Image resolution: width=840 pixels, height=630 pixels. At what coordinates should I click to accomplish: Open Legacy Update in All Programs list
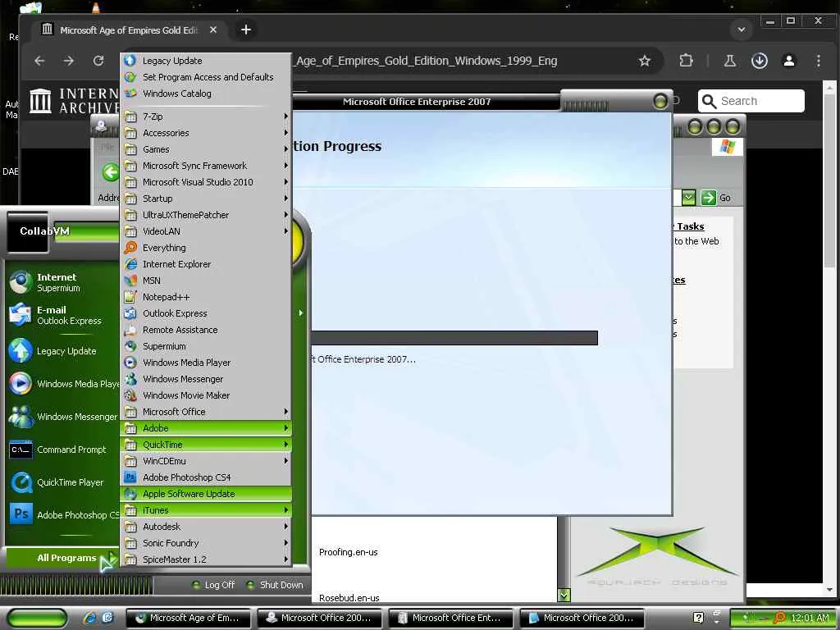206,61
